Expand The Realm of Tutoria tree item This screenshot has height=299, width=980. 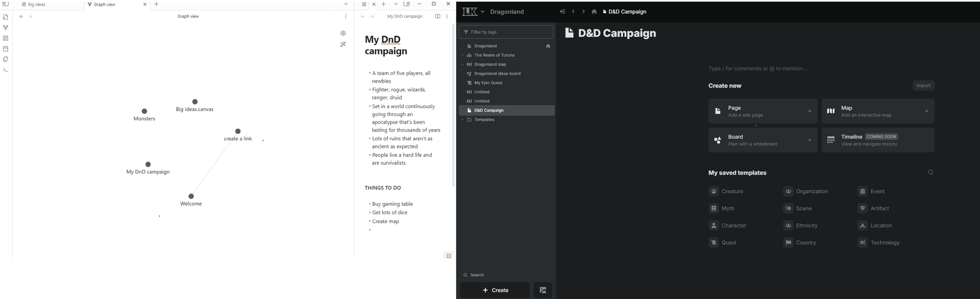(x=462, y=55)
